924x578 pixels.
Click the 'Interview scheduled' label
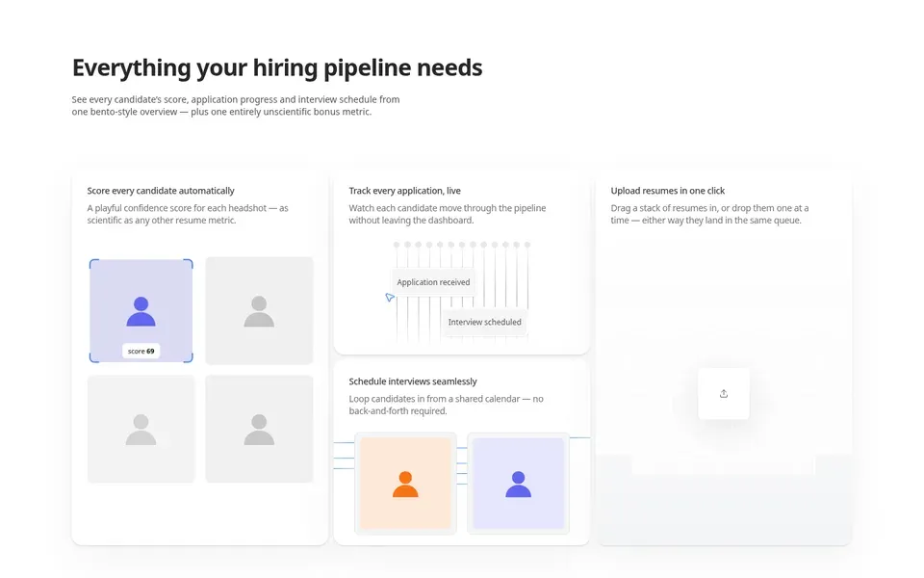coord(484,322)
